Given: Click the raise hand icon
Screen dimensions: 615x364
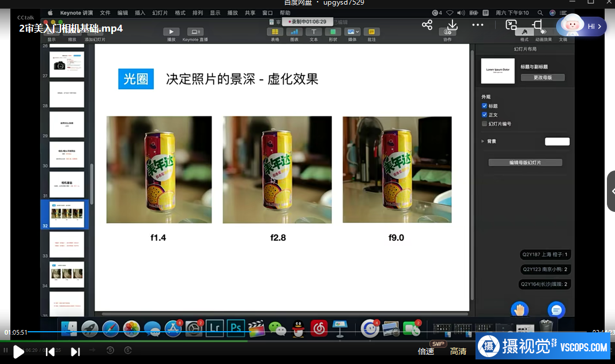Looking at the screenshot, I should coord(520,310).
